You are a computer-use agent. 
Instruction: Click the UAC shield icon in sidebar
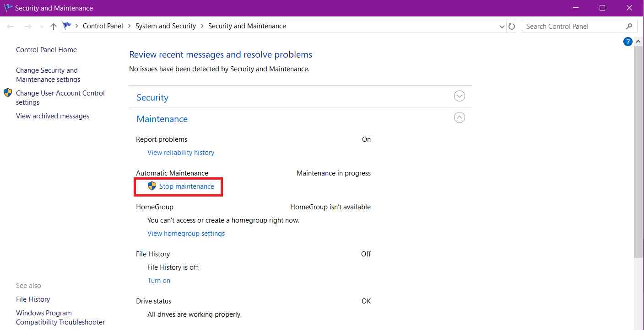8,93
